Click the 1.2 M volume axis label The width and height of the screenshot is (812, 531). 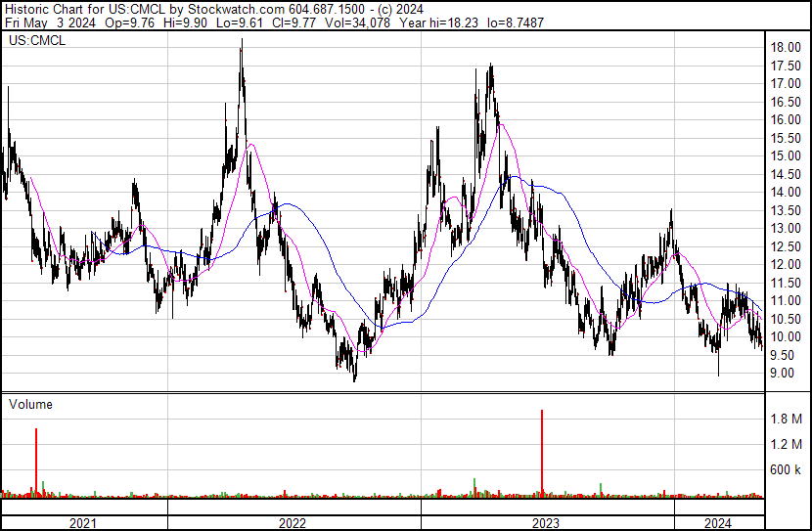787,444
